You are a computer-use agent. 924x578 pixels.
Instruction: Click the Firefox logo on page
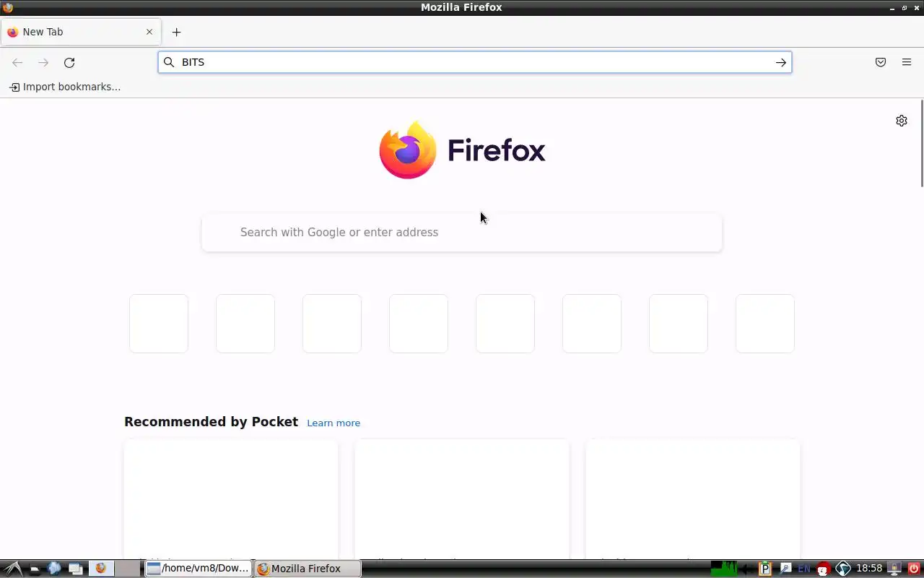[462, 150]
